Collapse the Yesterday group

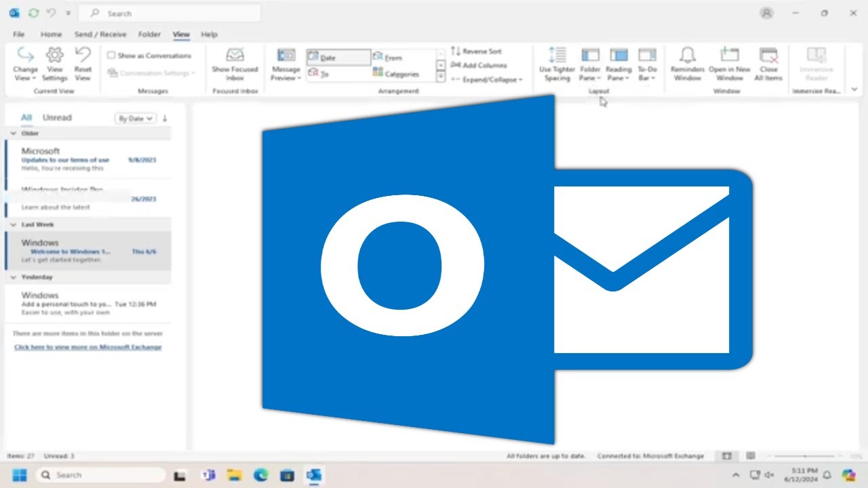click(13, 277)
